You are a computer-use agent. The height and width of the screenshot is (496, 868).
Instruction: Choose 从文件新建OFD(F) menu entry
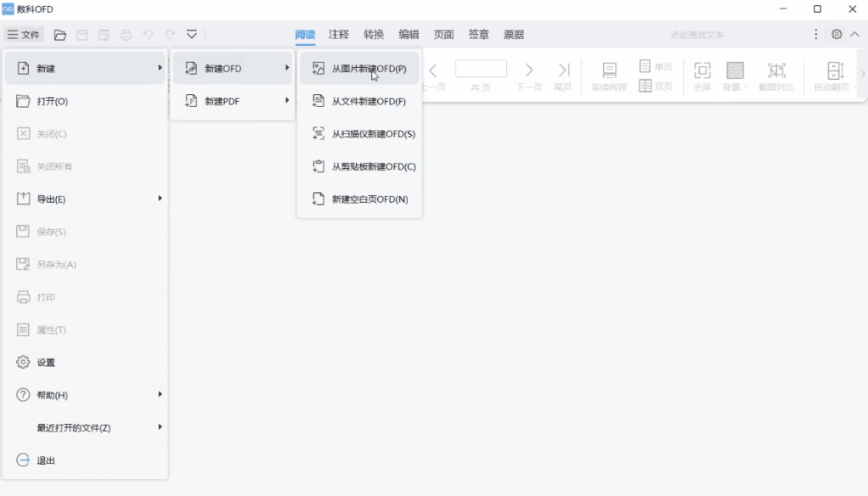(360, 102)
